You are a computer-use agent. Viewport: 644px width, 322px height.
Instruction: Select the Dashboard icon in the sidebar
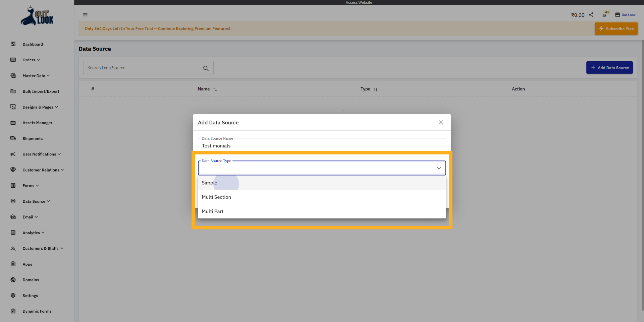(x=13, y=44)
